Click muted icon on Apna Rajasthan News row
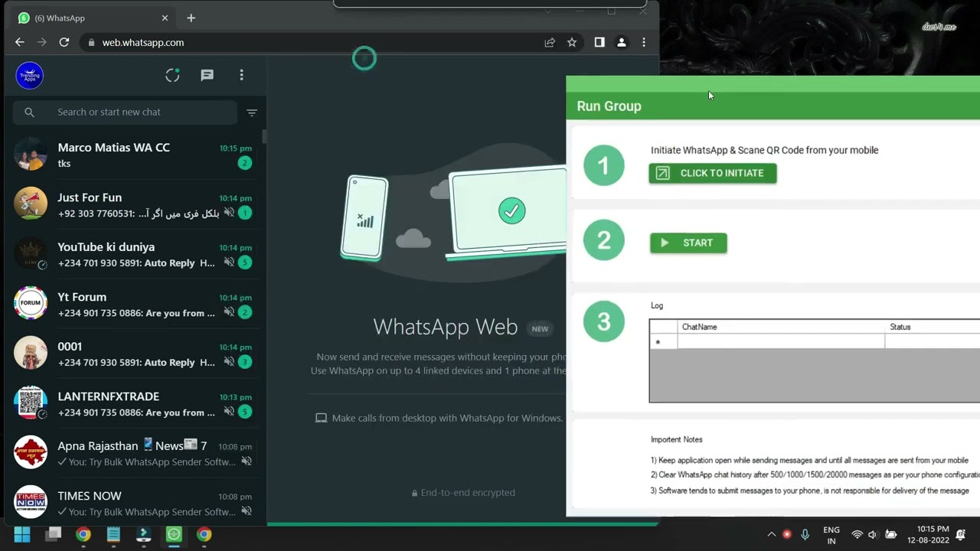 click(x=246, y=461)
